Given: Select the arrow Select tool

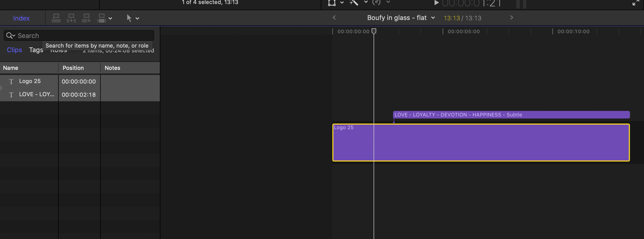Looking at the screenshot, I should click(129, 18).
